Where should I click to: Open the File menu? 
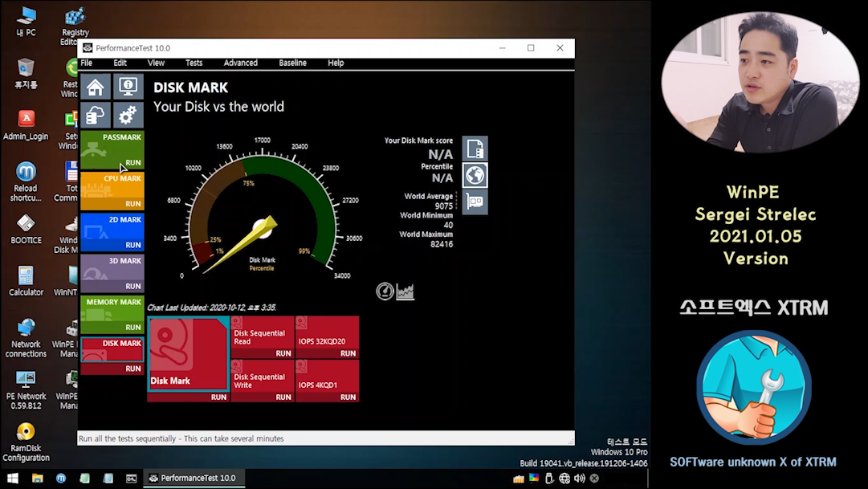(87, 63)
